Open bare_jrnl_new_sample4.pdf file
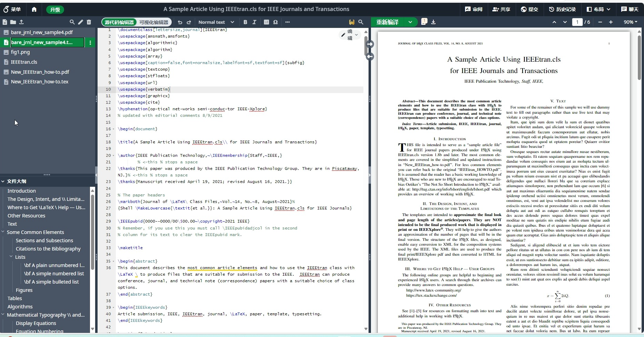The width and height of the screenshot is (644, 337). [42, 32]
